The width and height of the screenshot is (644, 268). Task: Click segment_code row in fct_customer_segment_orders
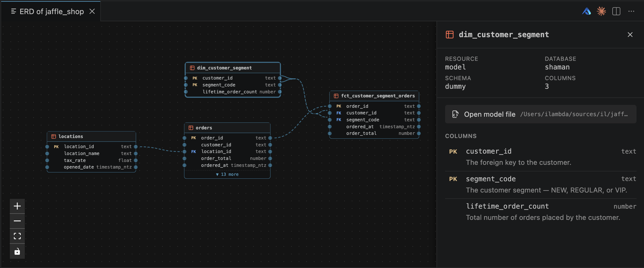[374, 120]
